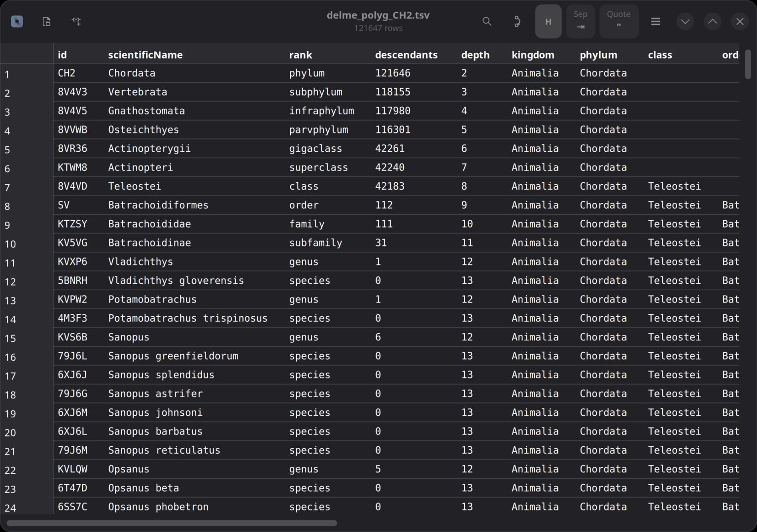Image resolution: width=757 pixels, height=532 pixels.
Task: Click the descendants column header
Action: pos(406,55)
